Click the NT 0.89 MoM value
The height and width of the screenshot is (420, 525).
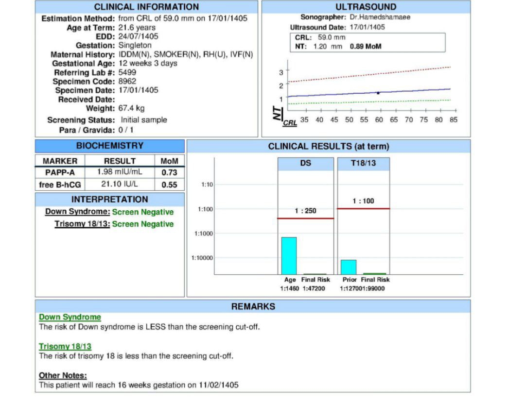[366, 47]
